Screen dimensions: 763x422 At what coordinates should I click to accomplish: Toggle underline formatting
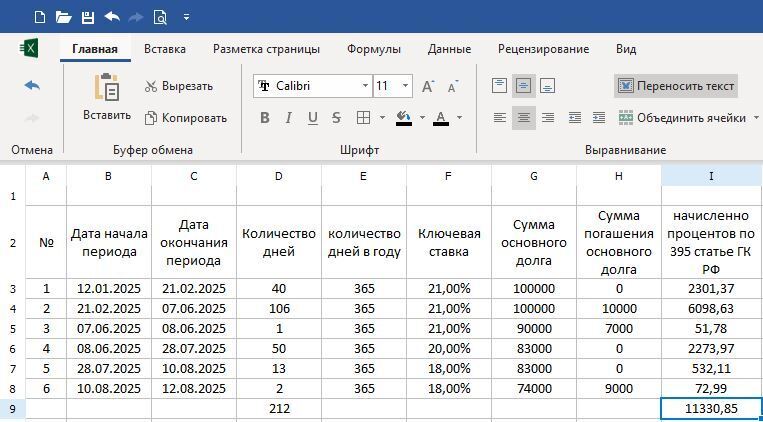(x=313, y=118)
